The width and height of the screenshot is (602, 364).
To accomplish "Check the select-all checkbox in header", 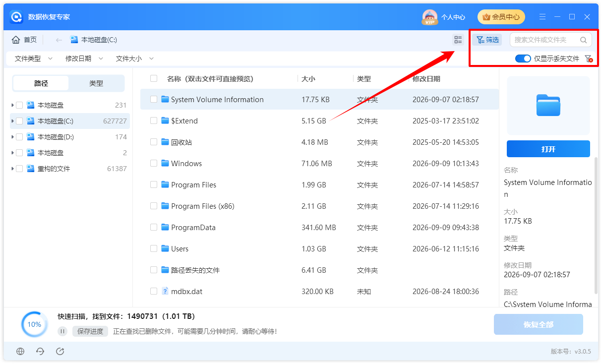I will pos(154,78).
